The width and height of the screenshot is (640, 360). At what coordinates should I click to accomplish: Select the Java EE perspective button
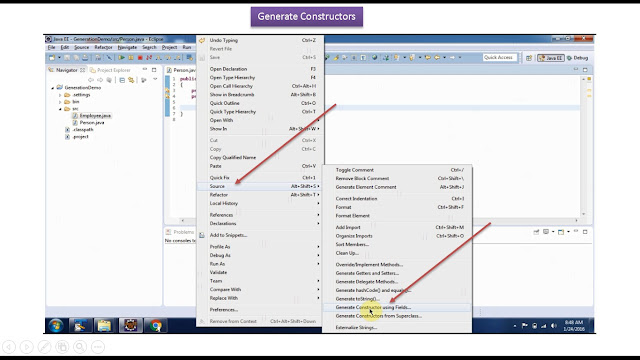point(551,58)
